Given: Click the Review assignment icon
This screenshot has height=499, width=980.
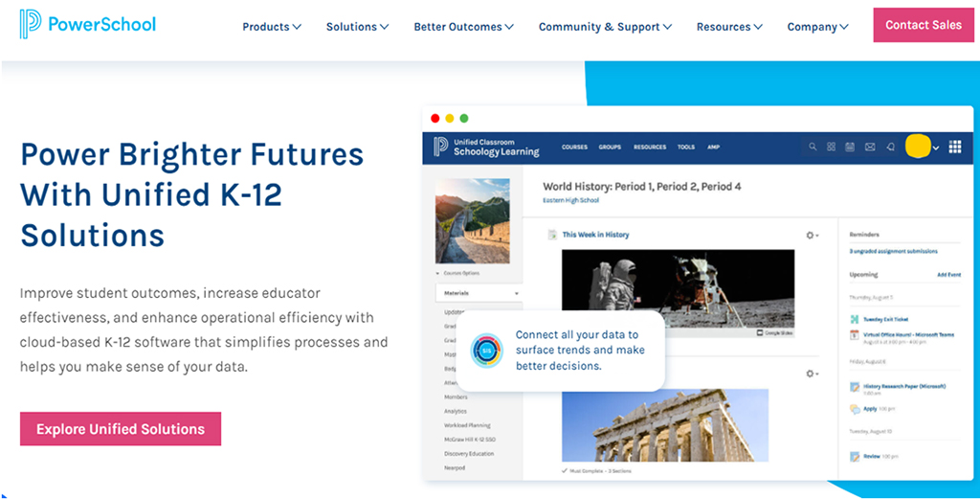Looking at the screenshot, I should [855, 457].
